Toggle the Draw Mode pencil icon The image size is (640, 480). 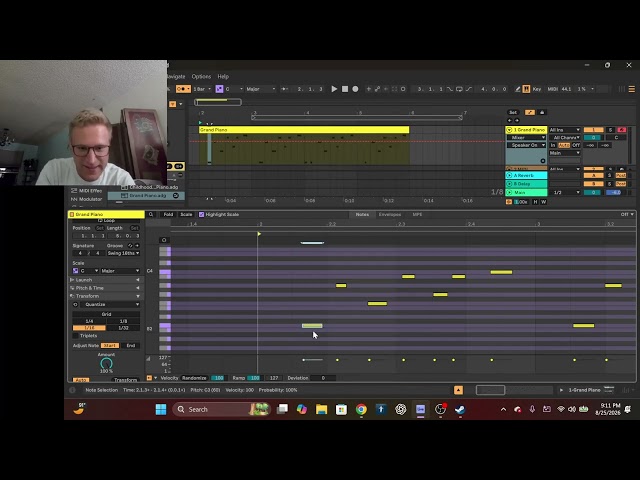click(x=518, y=89)
